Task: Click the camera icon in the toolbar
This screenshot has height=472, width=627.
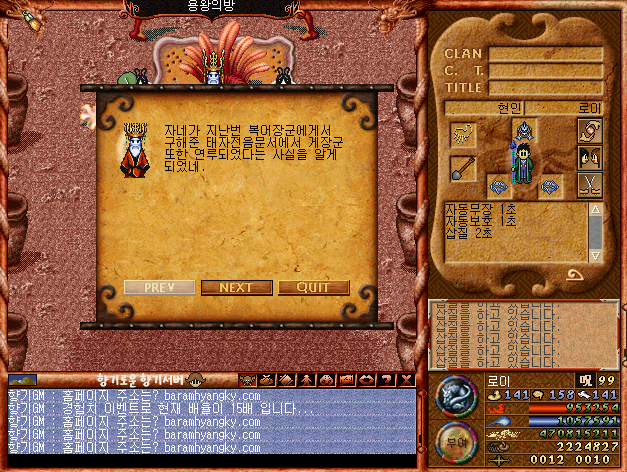Action: pyautogui.click(x=346, y=380)
